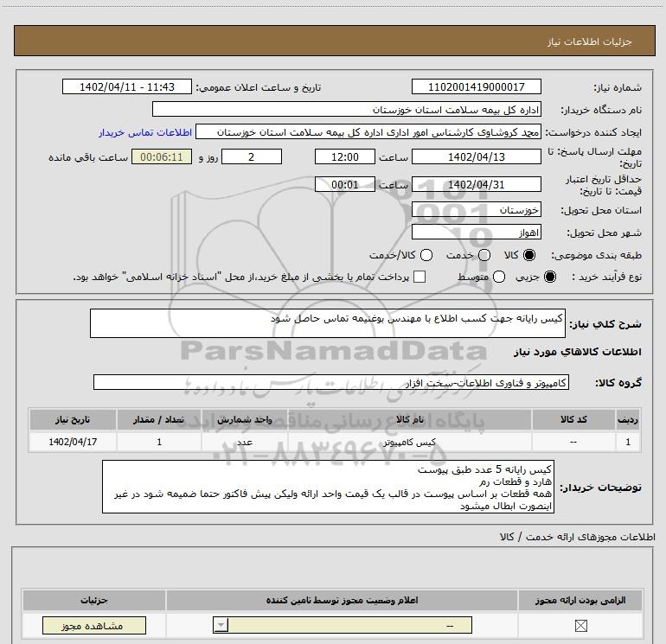Viewport: 666px width, 644px height.
Task: Click the delivery city field اهواز
Action: 476,233
